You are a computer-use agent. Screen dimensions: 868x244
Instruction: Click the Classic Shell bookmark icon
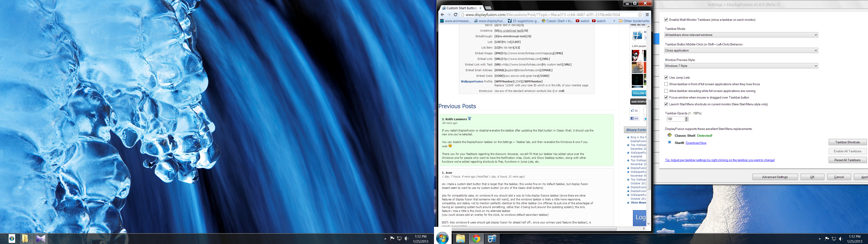click(543, 21)
